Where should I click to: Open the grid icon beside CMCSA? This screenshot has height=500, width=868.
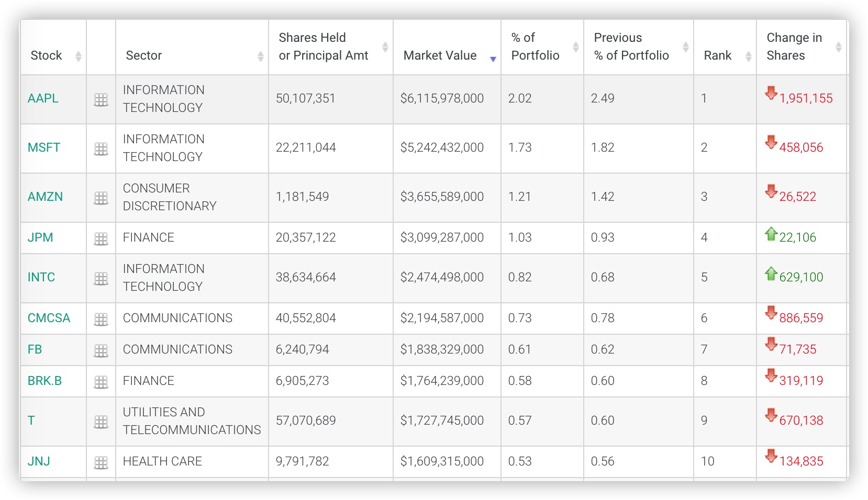tap(101, 319)
